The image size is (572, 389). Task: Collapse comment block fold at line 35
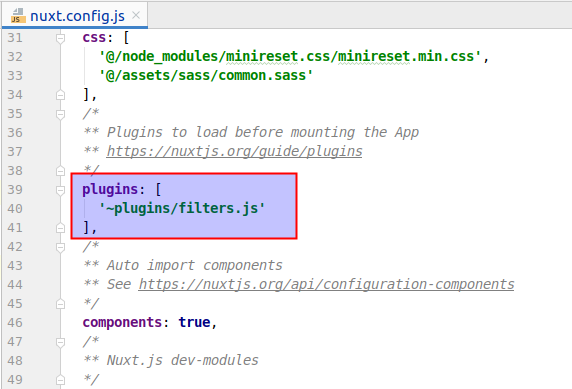pyautogui.click(x=61, y=114)
